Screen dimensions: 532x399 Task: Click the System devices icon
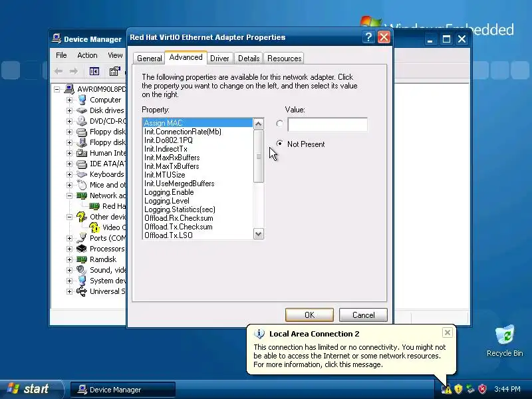(x=82, y=281)
